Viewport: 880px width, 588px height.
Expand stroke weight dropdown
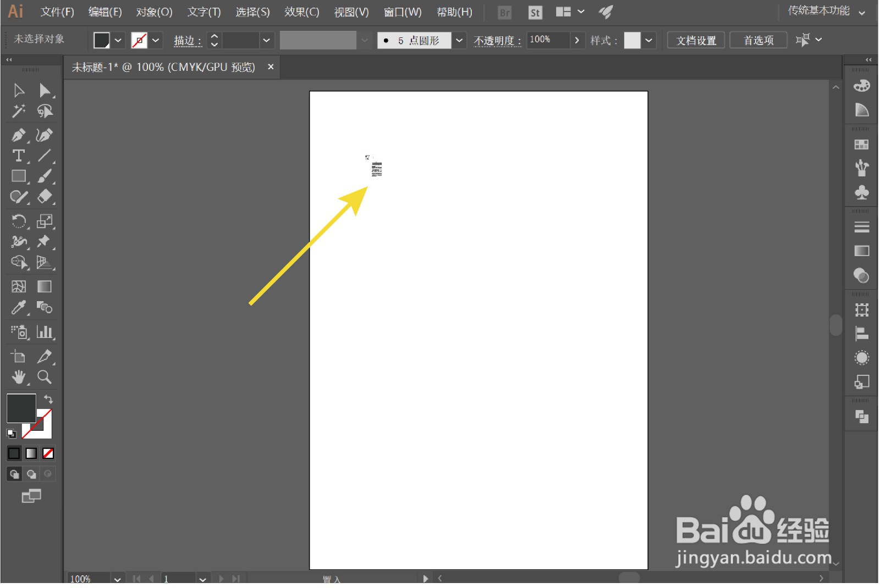(266, 40)
